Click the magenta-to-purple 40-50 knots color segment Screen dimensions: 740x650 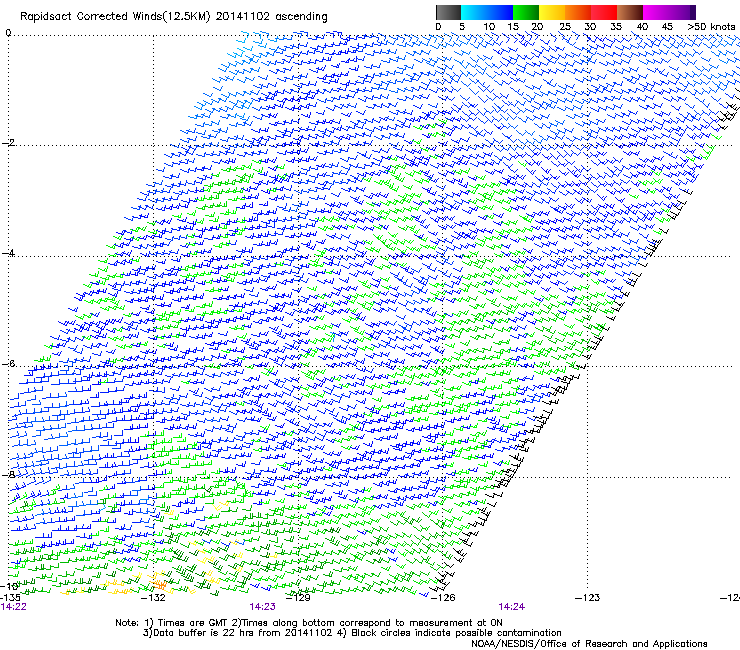(669, 12)
